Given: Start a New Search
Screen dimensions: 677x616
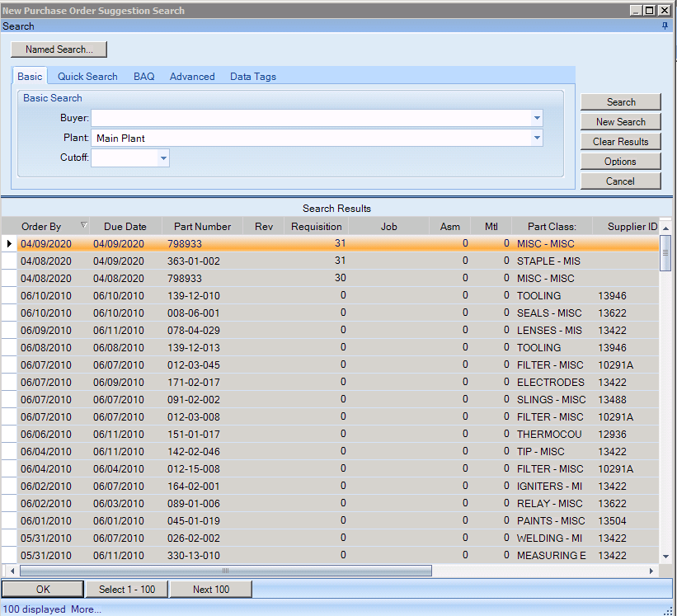Looking at the screenshot, I should point(620,122).
